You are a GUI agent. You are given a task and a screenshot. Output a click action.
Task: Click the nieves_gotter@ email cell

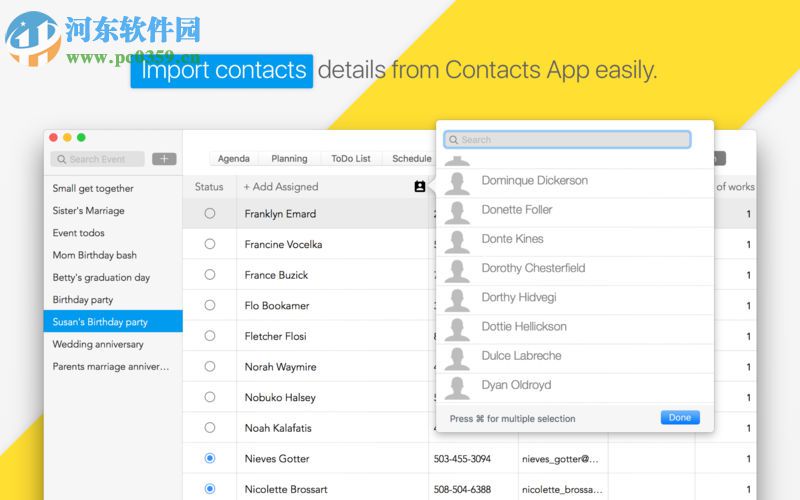point(563,459)
